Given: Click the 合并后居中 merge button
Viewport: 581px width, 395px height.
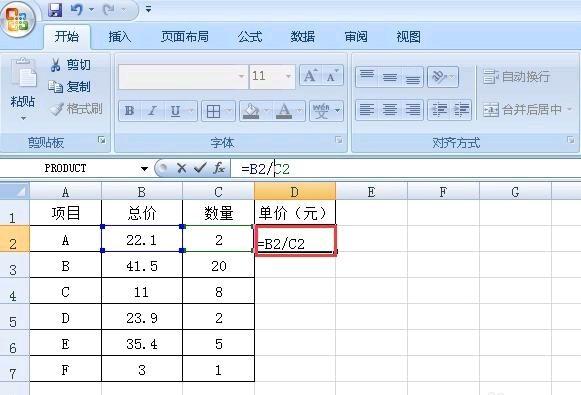Looking at the screenshot, I should coord(528,110).
